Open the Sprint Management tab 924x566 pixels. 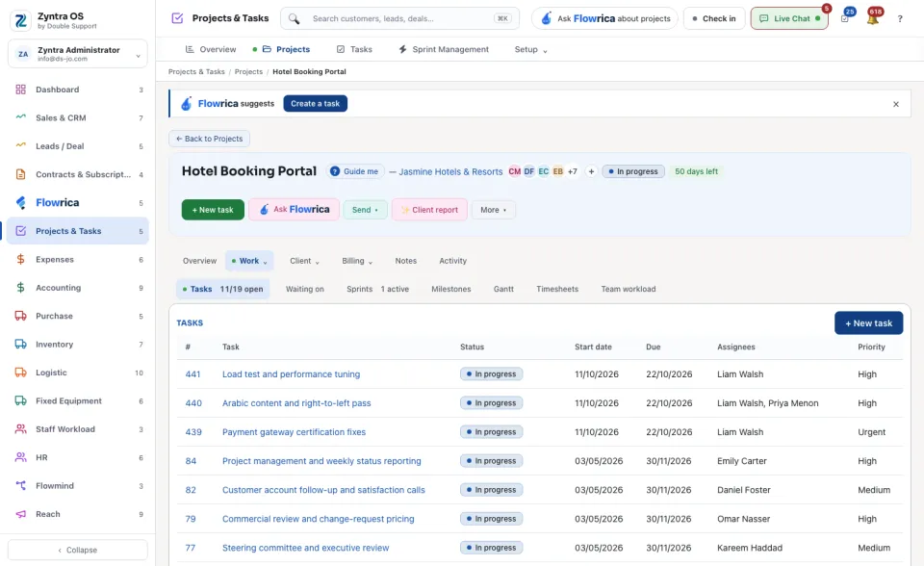pos(444,49)
